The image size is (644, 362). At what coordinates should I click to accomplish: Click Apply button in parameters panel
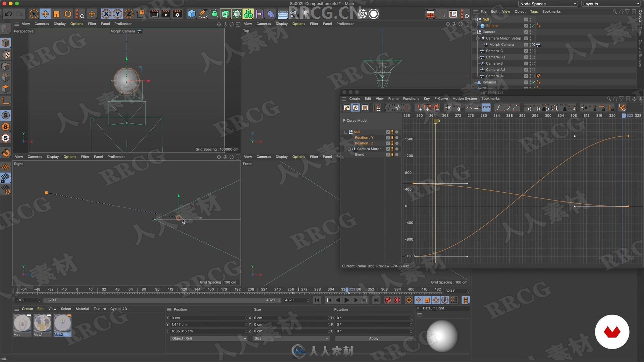tap(373, 338)
